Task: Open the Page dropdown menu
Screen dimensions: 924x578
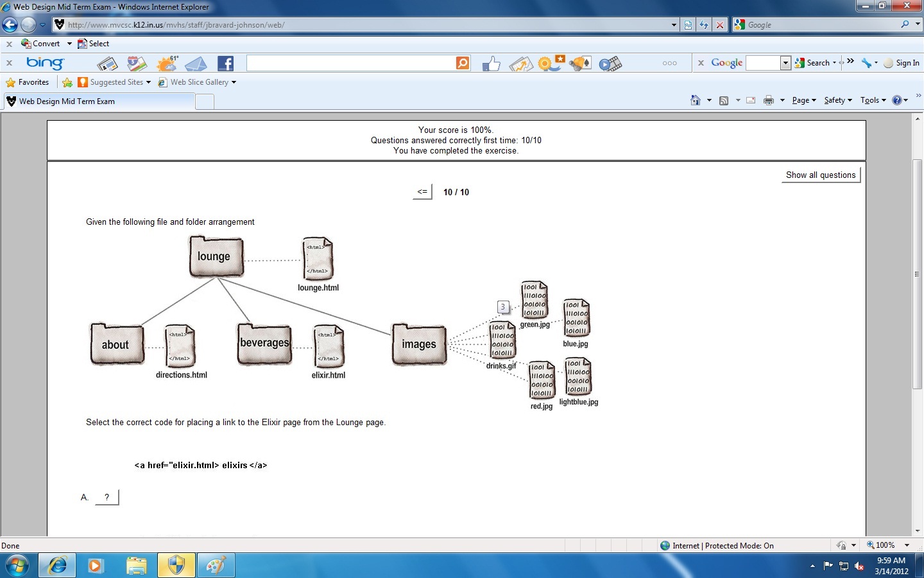Action: pos(803,100)
